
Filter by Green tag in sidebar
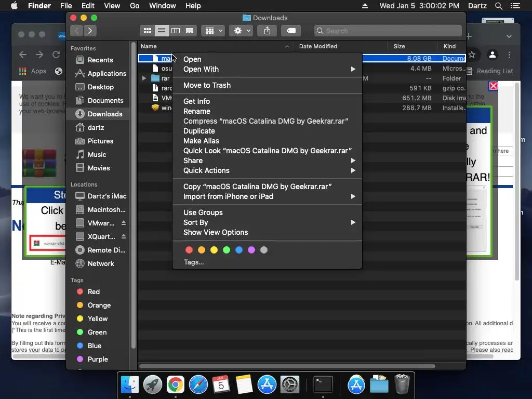[98, 332]
